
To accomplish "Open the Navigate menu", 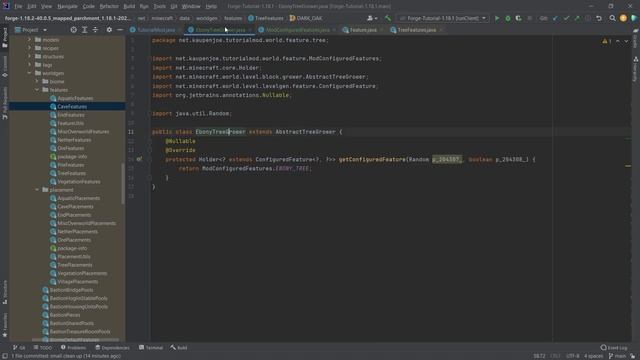I will [67, 6].
